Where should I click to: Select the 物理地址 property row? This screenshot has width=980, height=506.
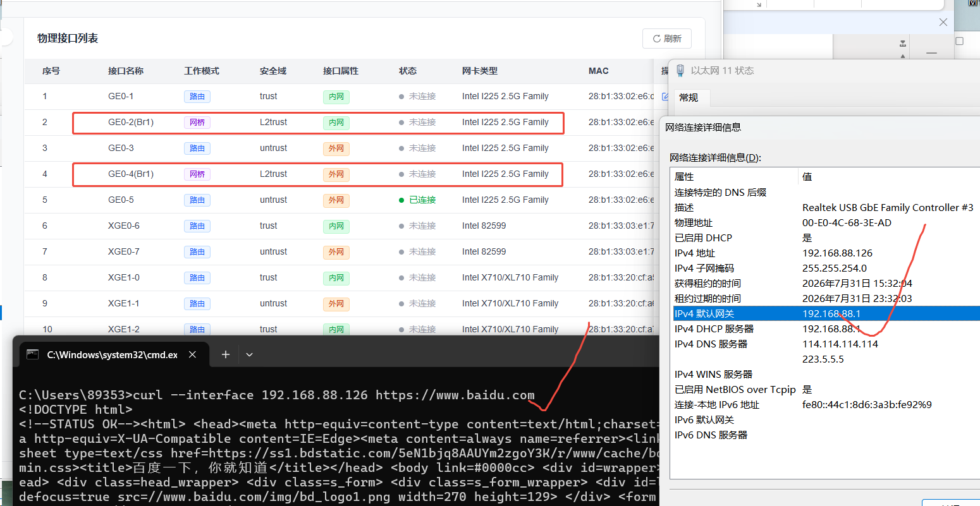825,223
